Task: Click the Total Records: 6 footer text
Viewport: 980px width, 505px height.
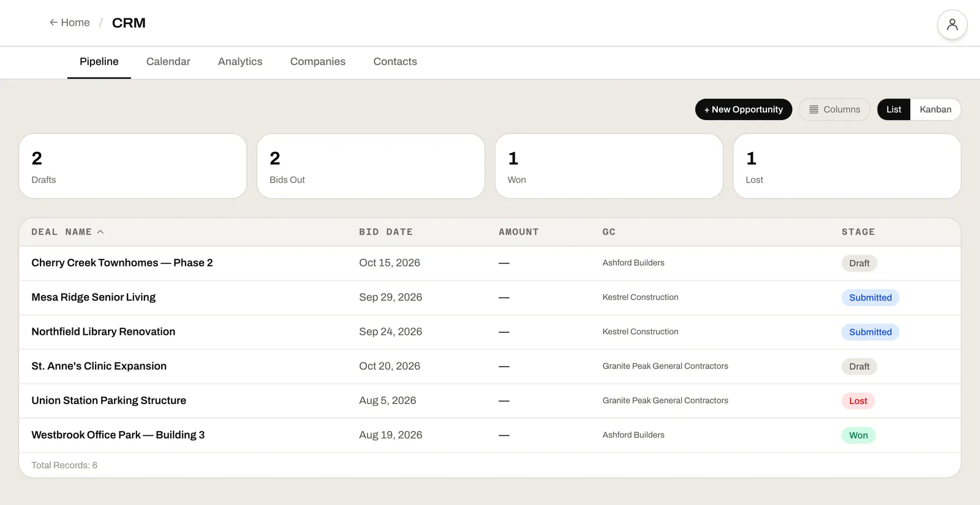Action: tap(64, 465)
